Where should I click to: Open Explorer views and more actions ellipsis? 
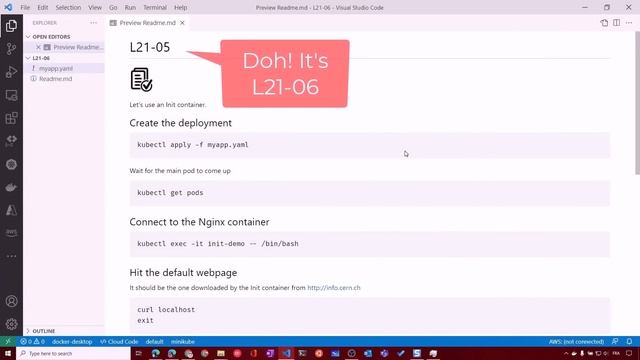point(93,23)
